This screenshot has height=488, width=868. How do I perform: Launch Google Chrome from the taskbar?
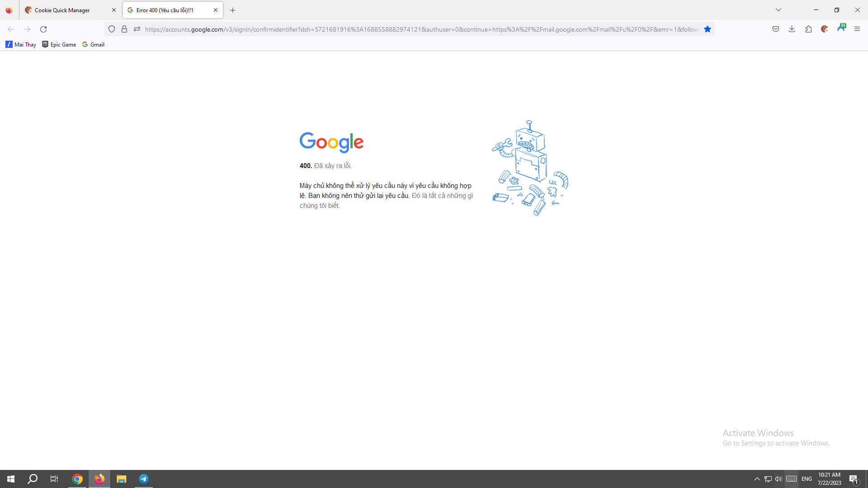[x=77, y=479]
